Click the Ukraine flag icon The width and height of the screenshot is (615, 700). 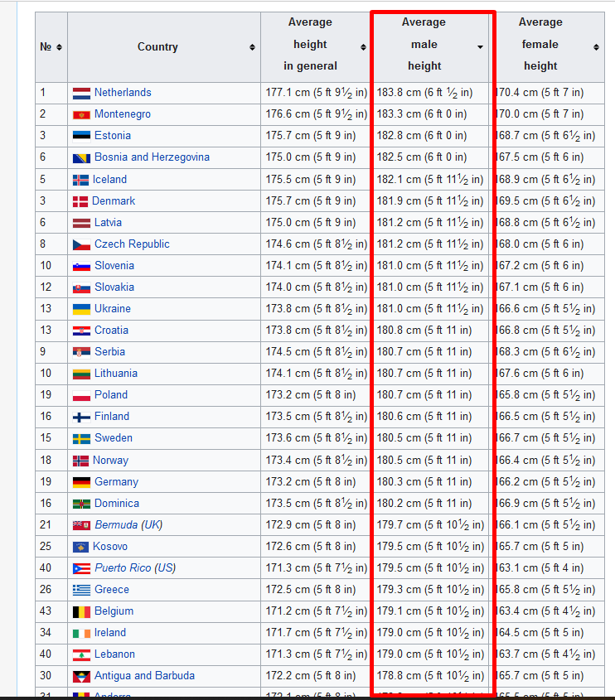(81, 309)
